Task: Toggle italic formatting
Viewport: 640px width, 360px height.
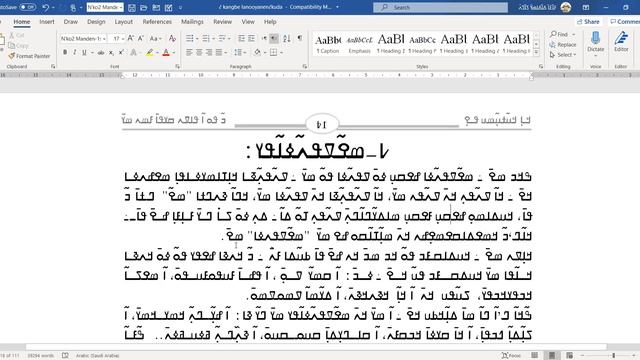Action: [x=74, y=52]
